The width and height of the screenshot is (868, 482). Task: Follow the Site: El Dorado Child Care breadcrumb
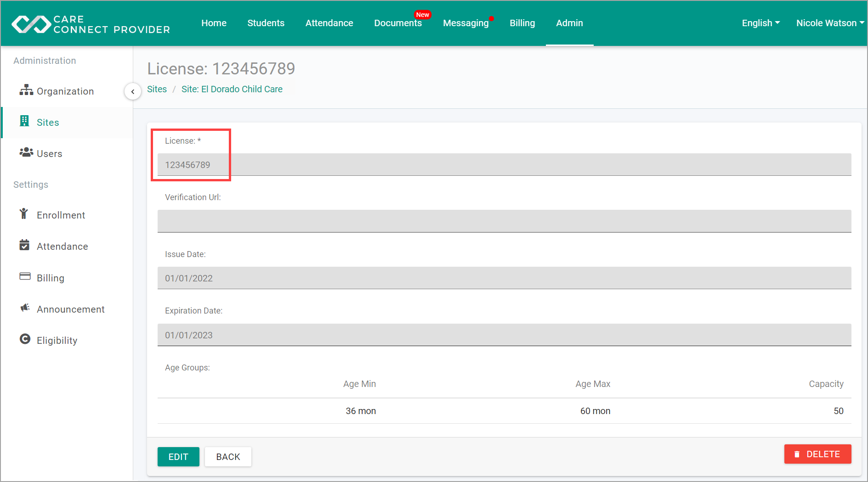pos(232,89)
